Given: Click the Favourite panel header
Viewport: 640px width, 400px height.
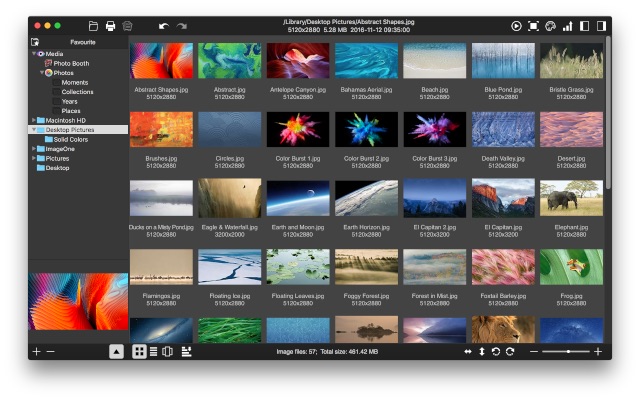Looking at the screenshot, I should (x=83, y=42).
